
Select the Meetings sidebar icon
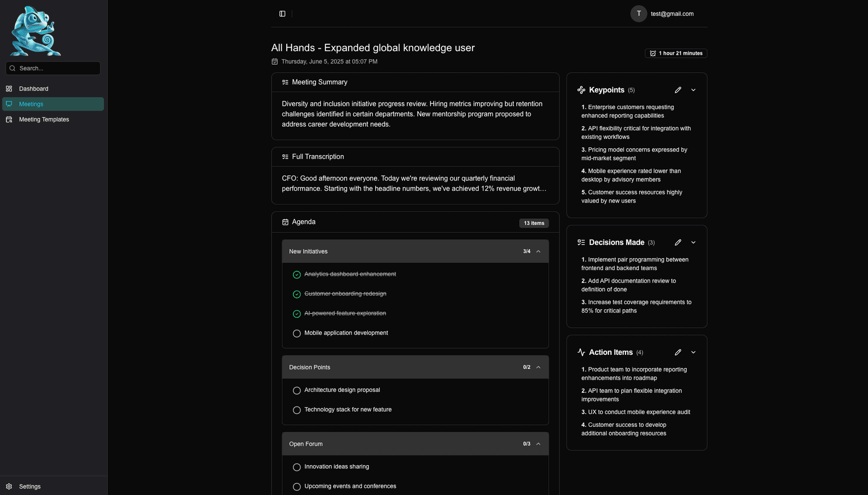click(x=9, y=104)
